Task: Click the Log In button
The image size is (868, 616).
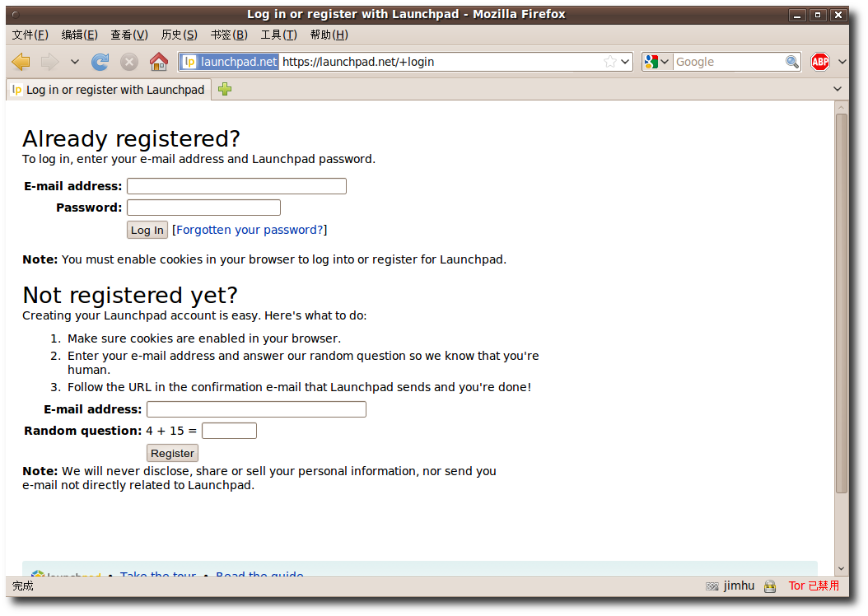Action: (147, 230)
